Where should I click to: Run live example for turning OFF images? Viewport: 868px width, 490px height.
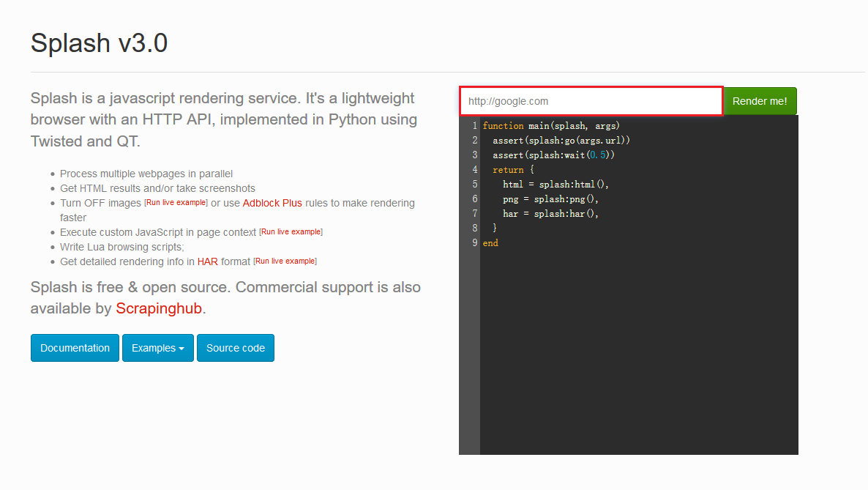coord(176,203)
